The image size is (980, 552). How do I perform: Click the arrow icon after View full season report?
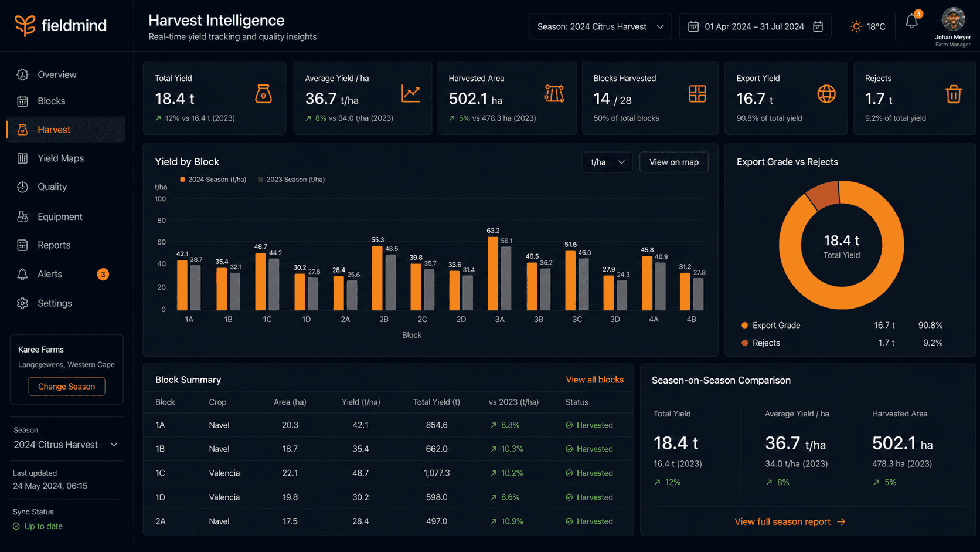click(x=841, y=522)
